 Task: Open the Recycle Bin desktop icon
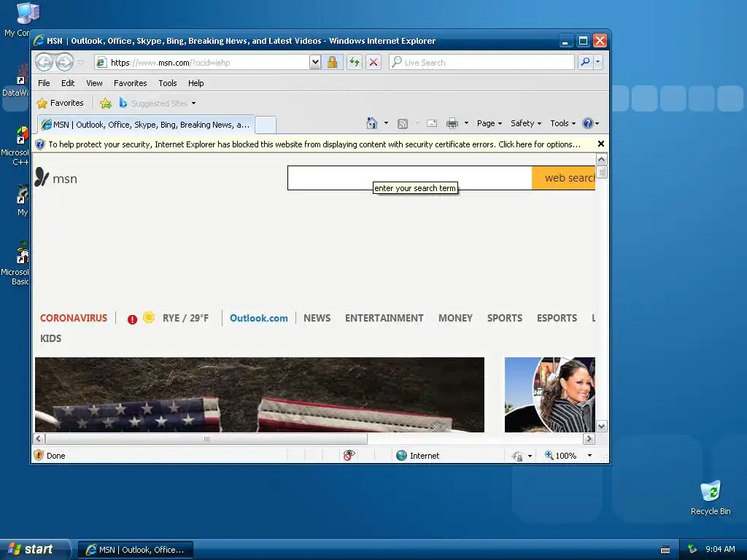[x=711, y=497]
